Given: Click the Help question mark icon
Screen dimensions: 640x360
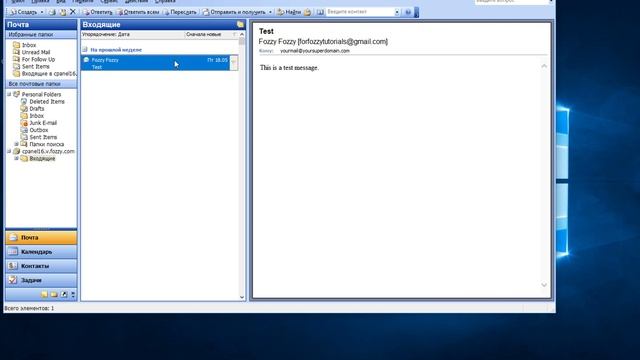Looking at the screenshot, I should (x=408, y=12).
